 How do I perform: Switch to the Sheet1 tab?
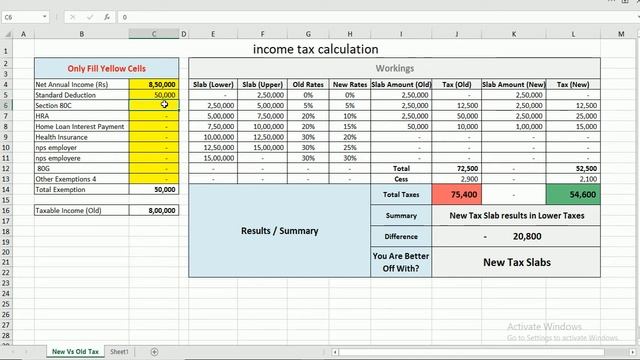click(119, 351)
